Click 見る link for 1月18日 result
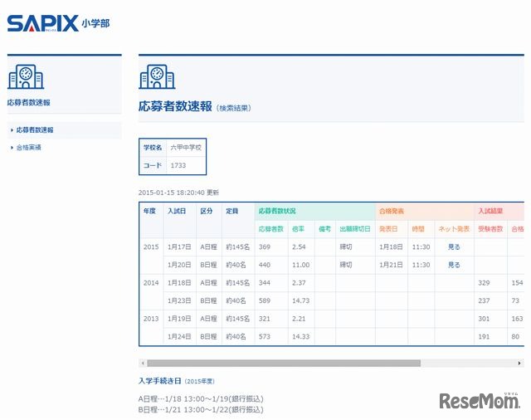This screenshot has height=420, width=531. [454, 247]
